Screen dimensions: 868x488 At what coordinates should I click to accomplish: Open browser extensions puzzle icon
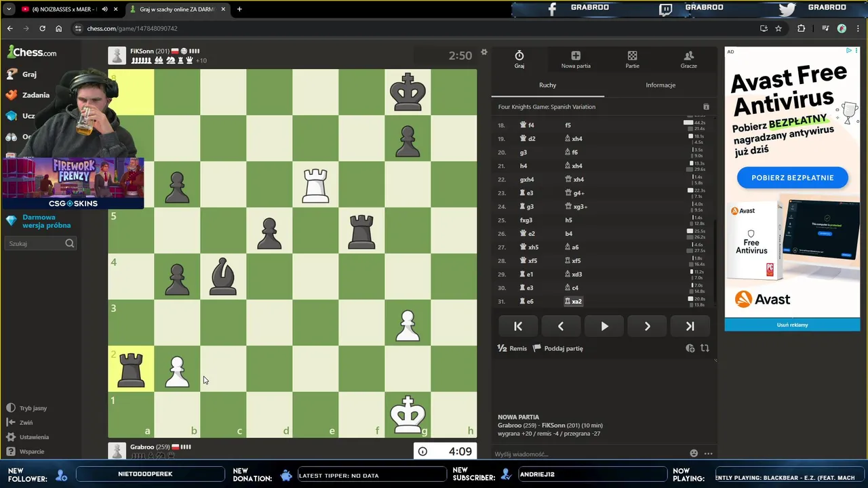tap(801, 28)
